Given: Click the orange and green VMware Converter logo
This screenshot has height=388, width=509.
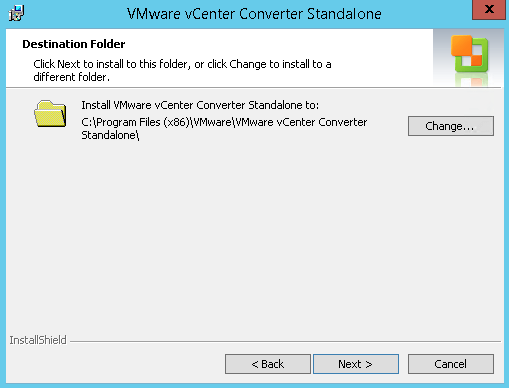Looking at the screenshot, I should pos(470,54).
